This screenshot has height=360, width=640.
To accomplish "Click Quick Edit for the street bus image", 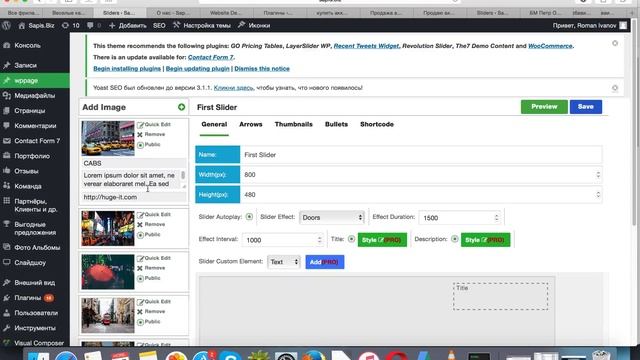I will tap(154, 302).
